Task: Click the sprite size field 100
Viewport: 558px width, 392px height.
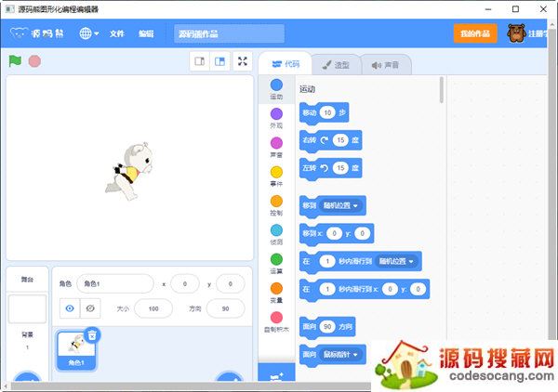Action: click(x=153, y=308)
